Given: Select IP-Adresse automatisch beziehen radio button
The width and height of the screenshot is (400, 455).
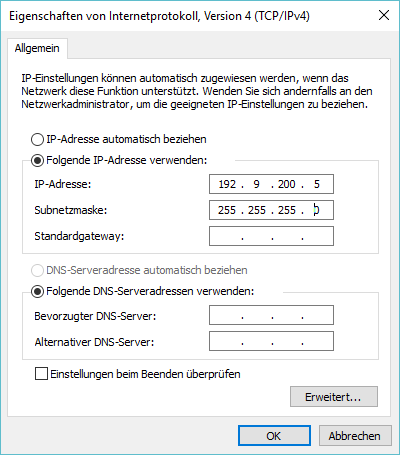Looking at the screenshot, I should coord(37,139).
